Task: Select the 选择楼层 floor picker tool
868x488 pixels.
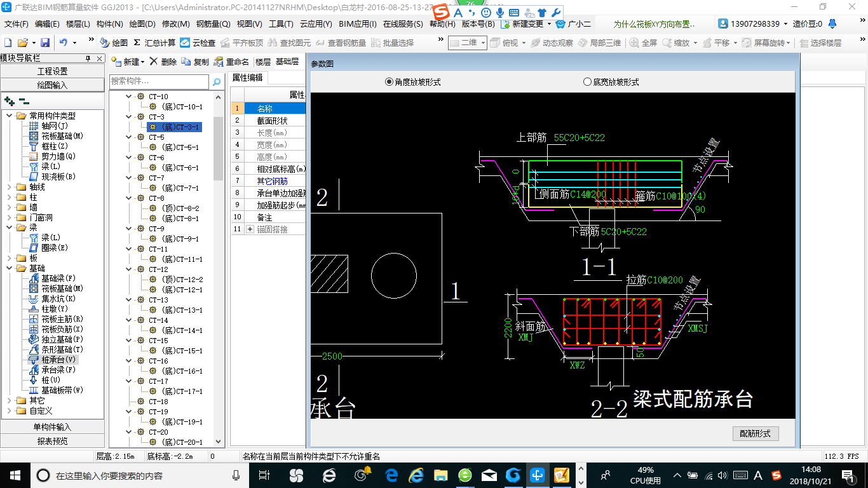Action: click(820, 43)
